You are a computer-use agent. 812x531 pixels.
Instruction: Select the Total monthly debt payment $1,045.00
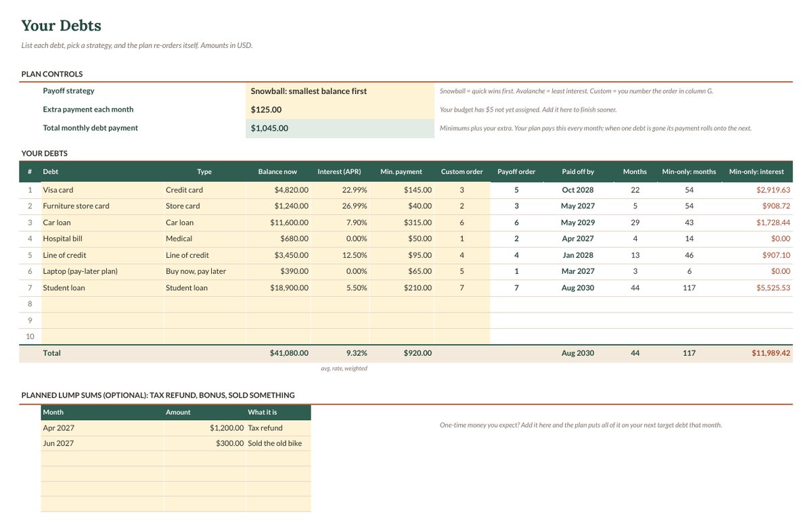[x=340, y=128]
